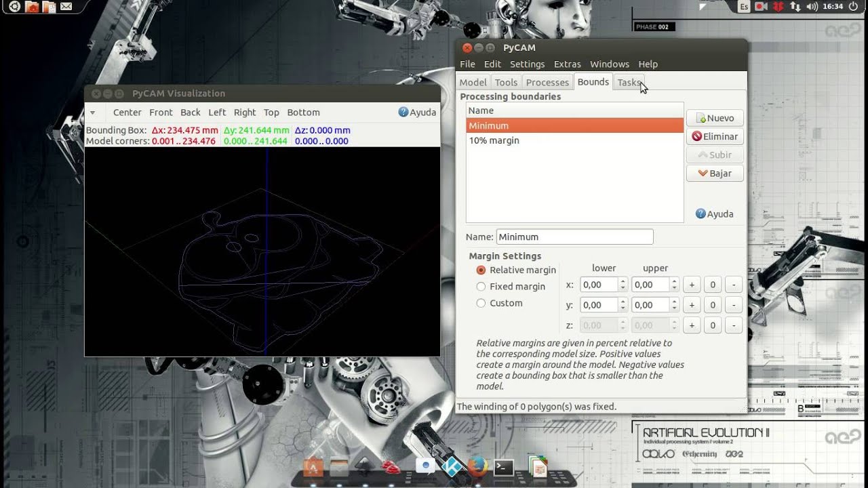Select the 10% margin row
The image size is (868, 488).
[x=574, y=140]
